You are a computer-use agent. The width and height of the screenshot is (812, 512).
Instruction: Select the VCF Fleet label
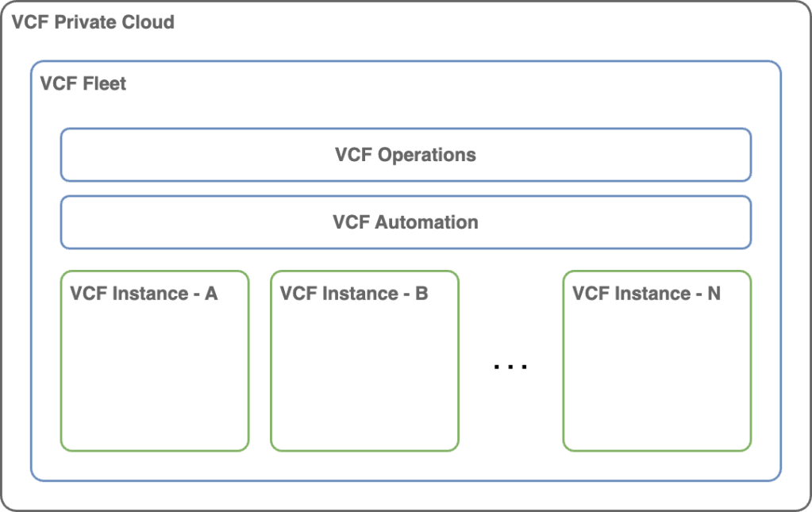tap(83, 83)
